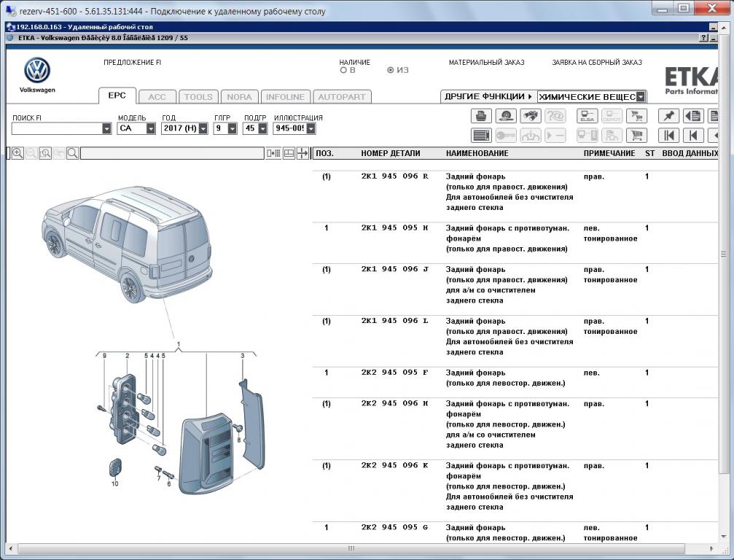Open the ПОДГР dropdown showing 45
The height and width of the screenshot is (560, 734).
point(262,128)
